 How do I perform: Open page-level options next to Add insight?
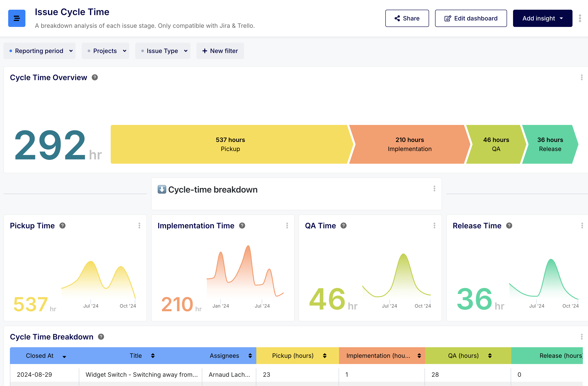coord(580,18)
